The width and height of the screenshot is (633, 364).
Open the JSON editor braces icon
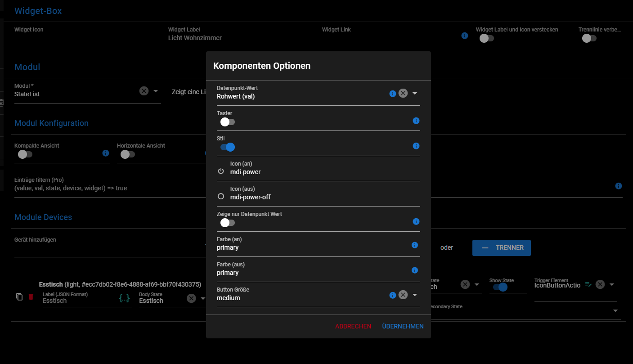coord(125,298)
